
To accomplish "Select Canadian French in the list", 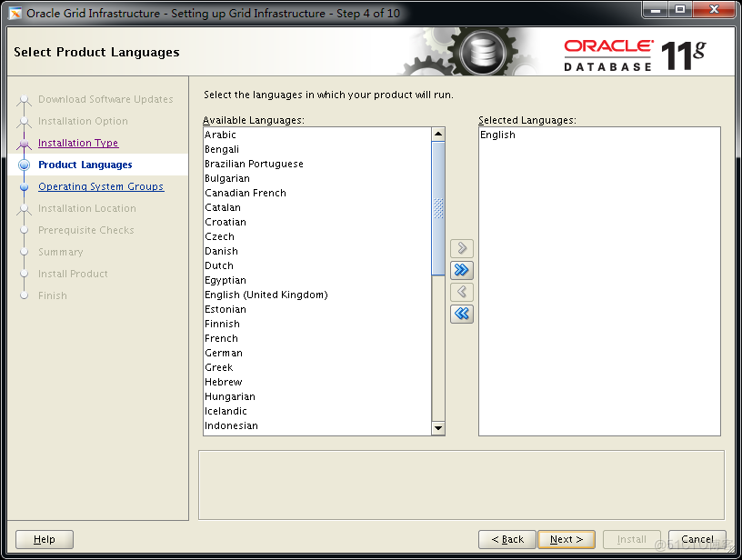I will (317, 193).
